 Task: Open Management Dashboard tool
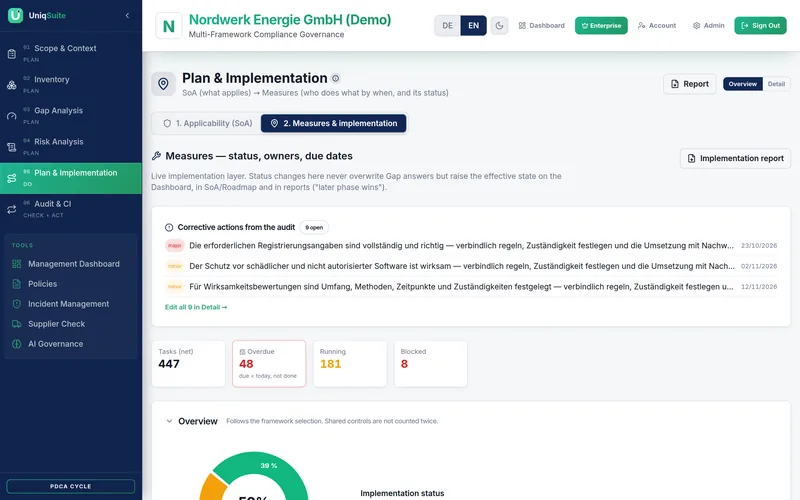point(71,264)
